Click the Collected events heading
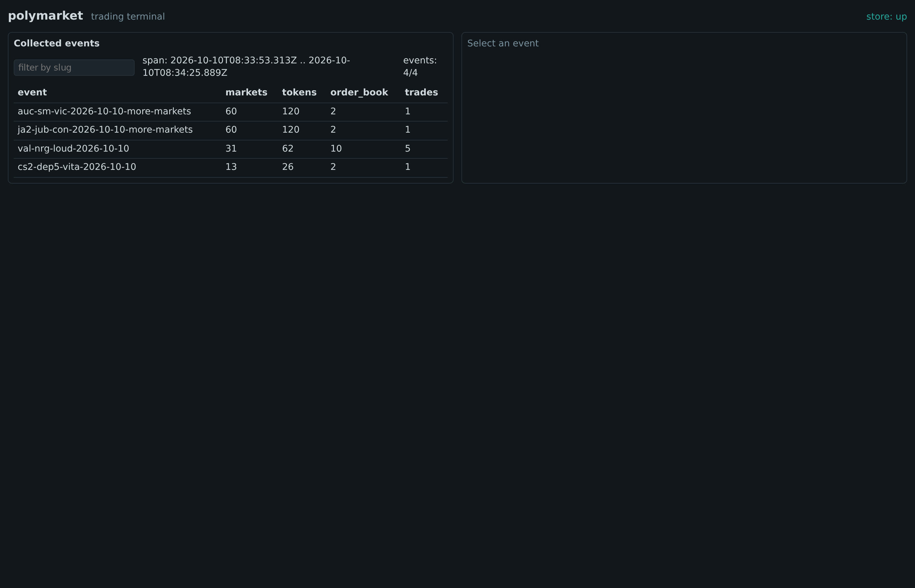The width and height of the screenshot is (915, 588). click(57, 43)
